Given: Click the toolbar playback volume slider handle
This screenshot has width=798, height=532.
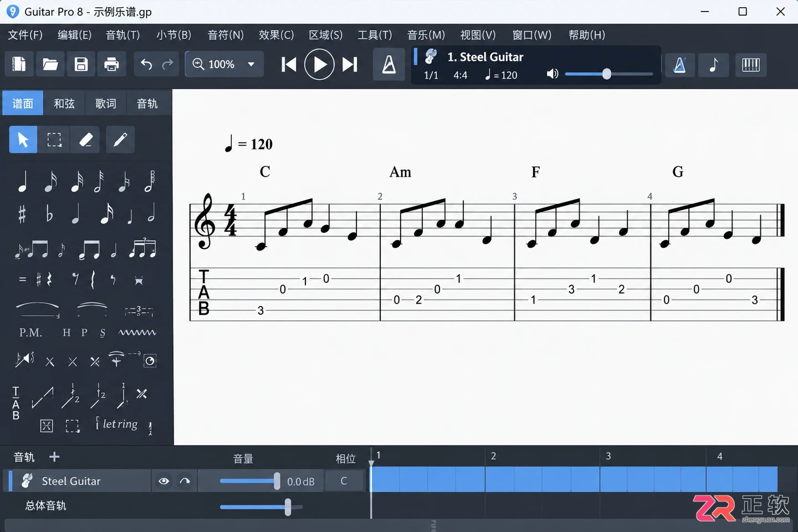Looking at the screenshot, I should (x=607, y=74).
